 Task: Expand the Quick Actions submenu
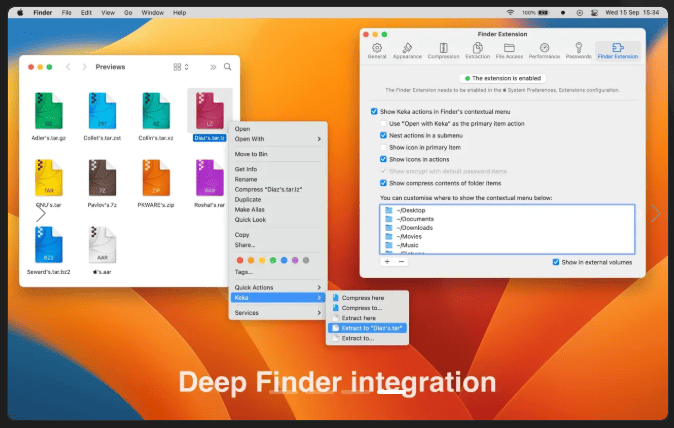278,287
